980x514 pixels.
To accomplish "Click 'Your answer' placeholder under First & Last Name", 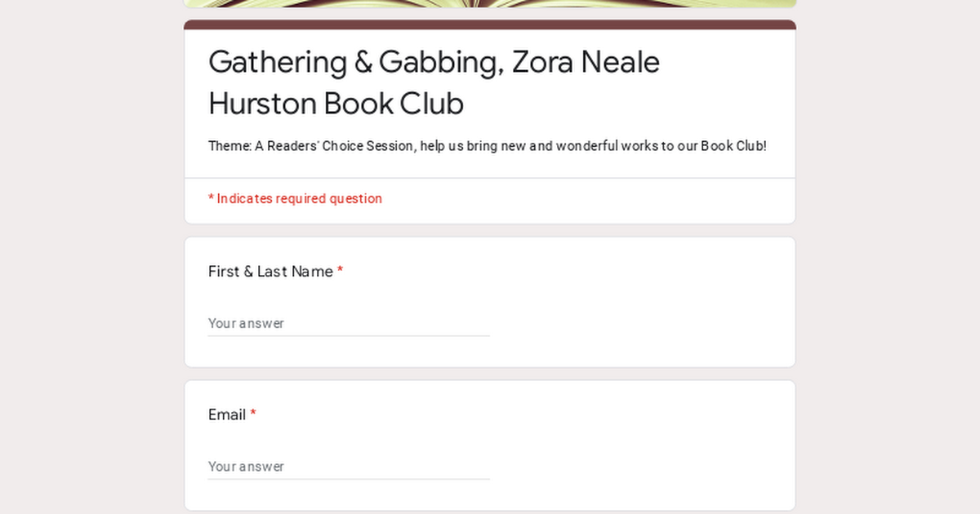I will pyautogui.click(x=247, y=324).
